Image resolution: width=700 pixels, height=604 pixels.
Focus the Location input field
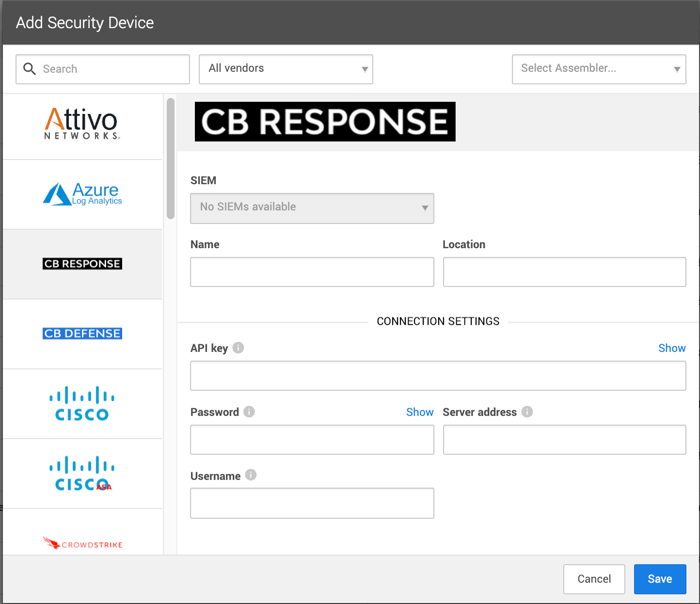click(565, 272)
